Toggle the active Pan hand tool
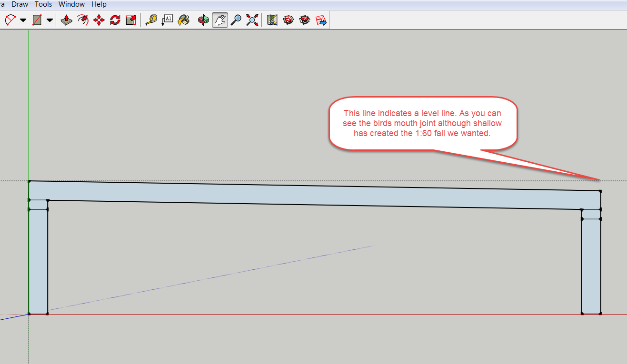This screenshot has width=627, height=364. (x=220, y=20)
